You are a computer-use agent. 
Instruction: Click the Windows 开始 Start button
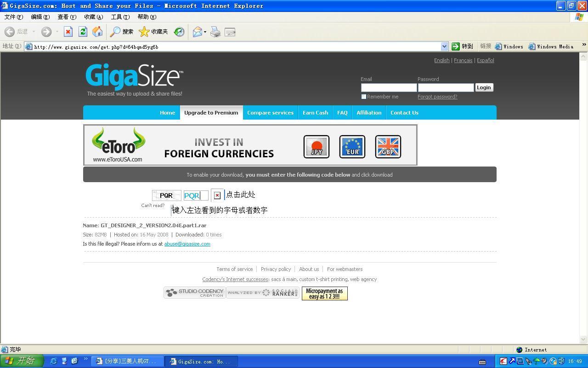(x=22, y=361)
